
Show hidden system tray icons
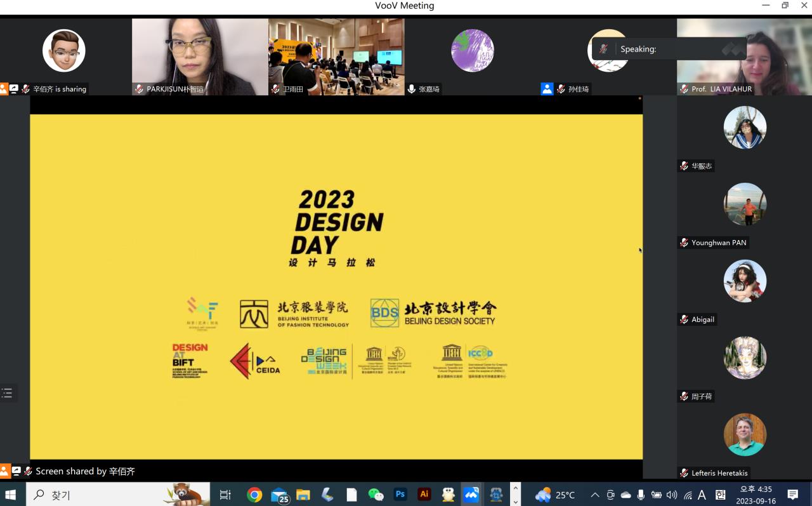pyautogui.click(x=594, y=495)
